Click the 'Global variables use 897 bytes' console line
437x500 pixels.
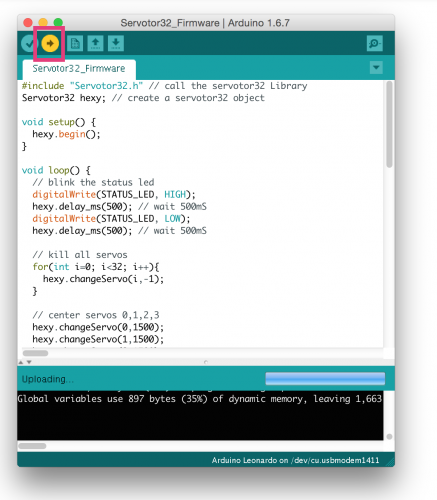pos(200,399)
